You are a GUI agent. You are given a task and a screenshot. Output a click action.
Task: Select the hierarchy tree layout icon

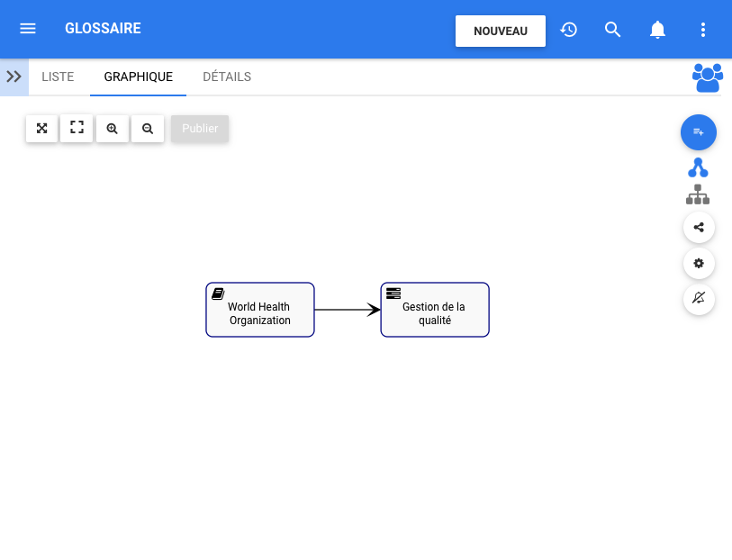pyautogui.click(x=698, y=194)
